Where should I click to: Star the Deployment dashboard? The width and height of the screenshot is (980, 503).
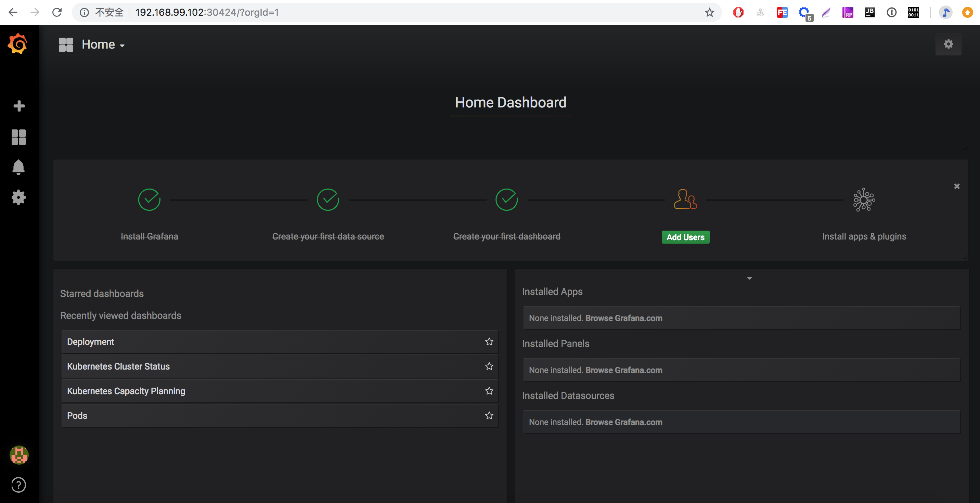coord(489,342)
